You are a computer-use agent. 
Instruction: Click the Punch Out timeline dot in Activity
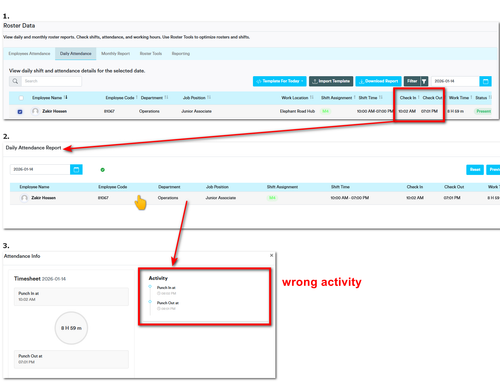click(150, 302)
